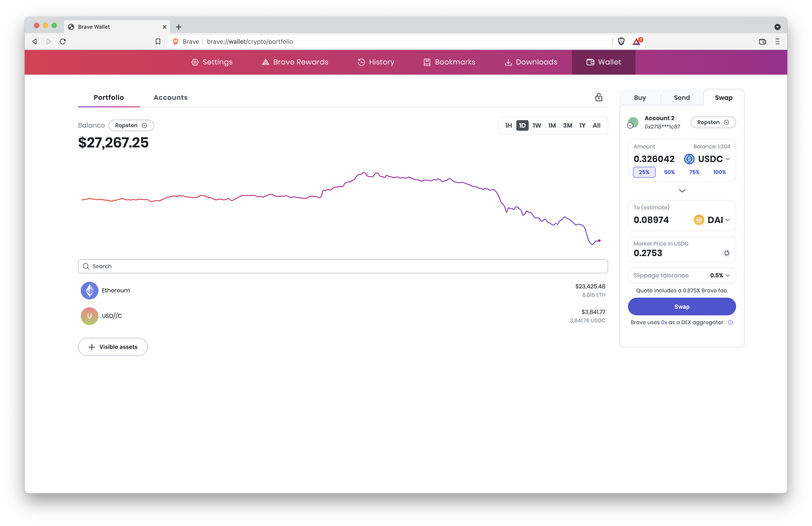Open Brave Rewards in the top navigation
Viewport: 812px width, 526px height.
click(295, 62)
